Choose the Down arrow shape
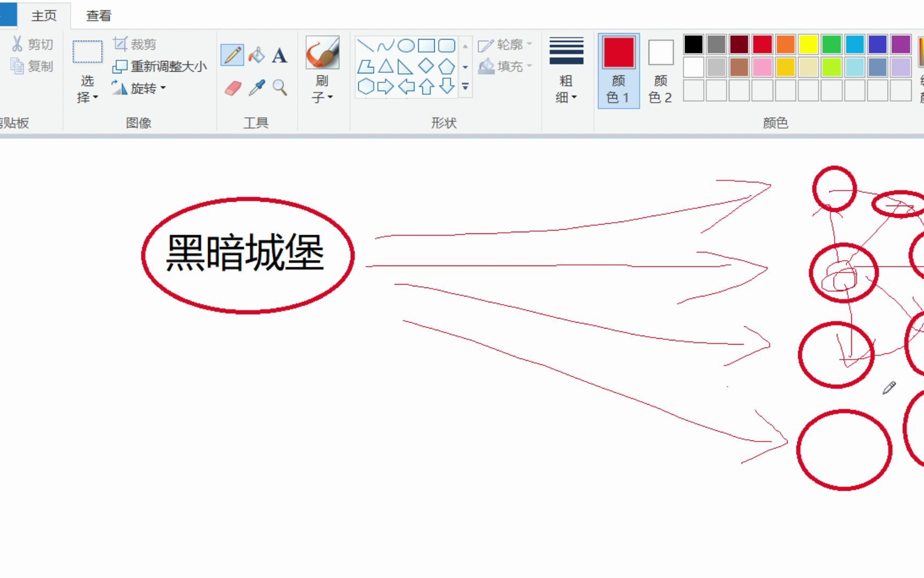Screen dimensions: 924x578 pos(447,86)
